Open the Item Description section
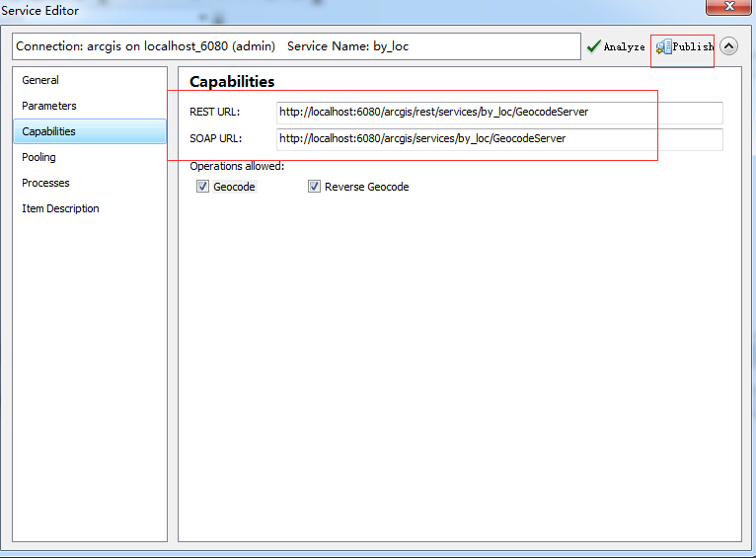756x558 pixels. click(90, 208)
